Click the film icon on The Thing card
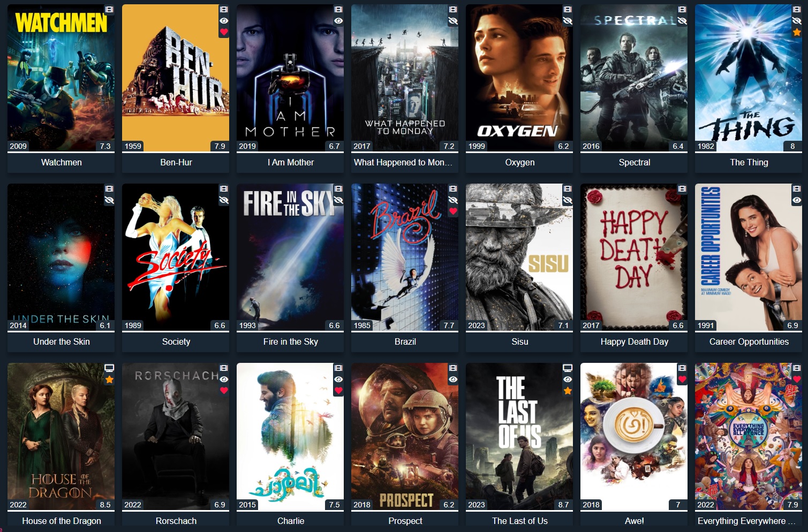808x532 pixels. pyautogui.click(x=797, y=10)
